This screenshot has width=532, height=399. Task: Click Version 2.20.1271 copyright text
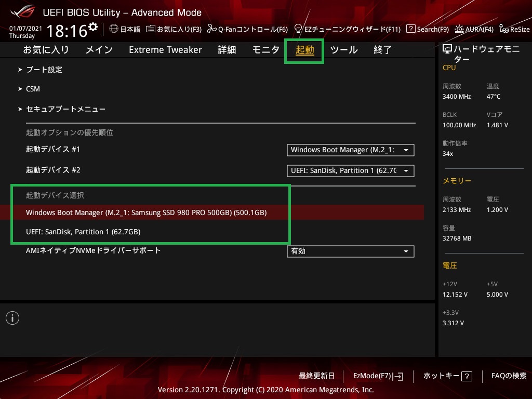coord(265,390)
